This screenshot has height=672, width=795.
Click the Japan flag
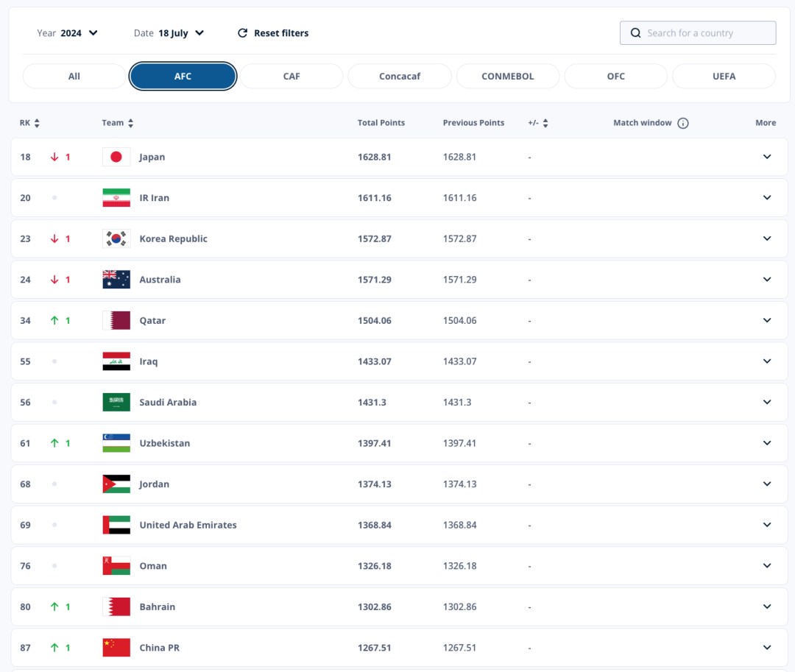(116, 157)
